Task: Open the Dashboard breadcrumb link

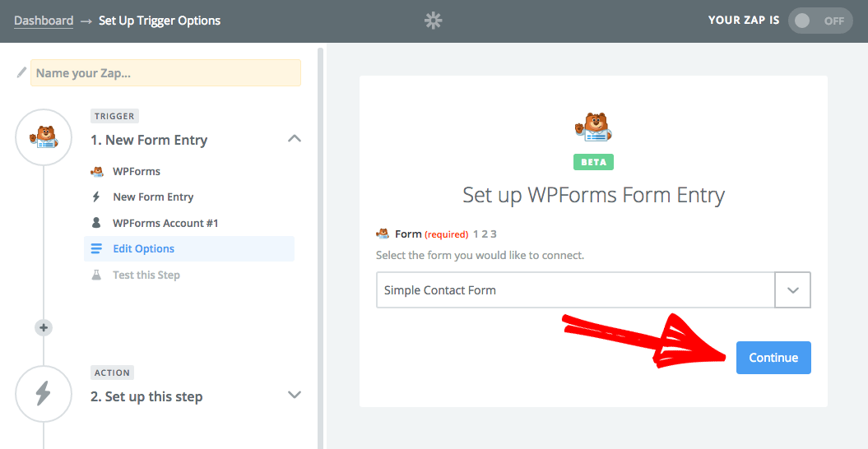Action: [x=44, y=21]
